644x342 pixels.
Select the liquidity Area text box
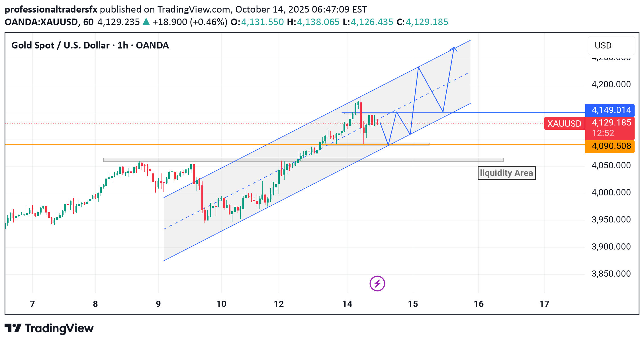point(506,173)
